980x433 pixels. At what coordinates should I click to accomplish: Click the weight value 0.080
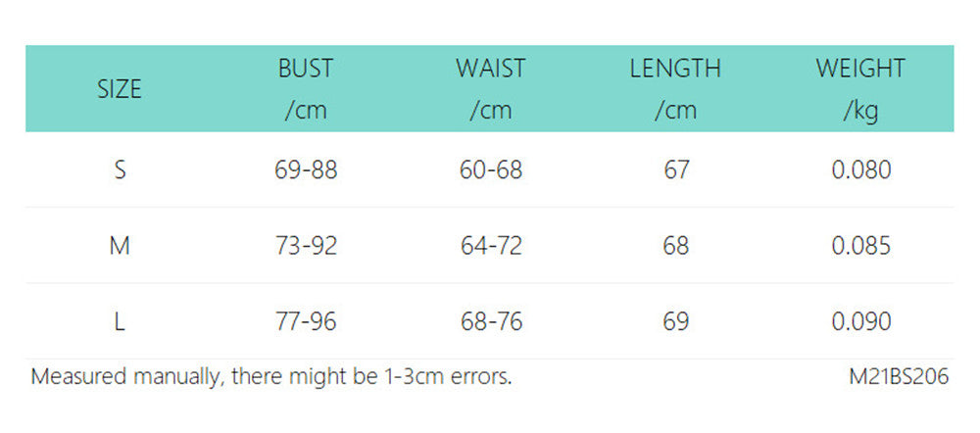(x=861, y=169)
